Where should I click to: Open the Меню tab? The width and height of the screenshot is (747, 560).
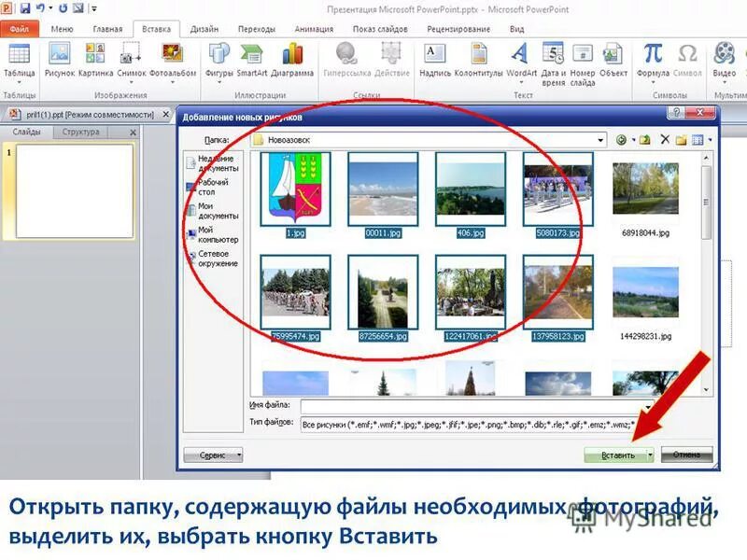pos(62,29)
